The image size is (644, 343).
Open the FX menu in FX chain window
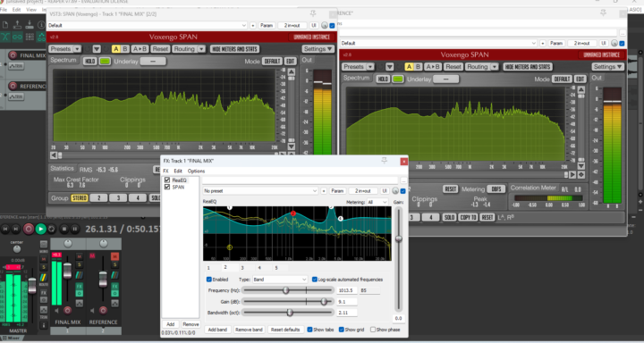point(166,171)
